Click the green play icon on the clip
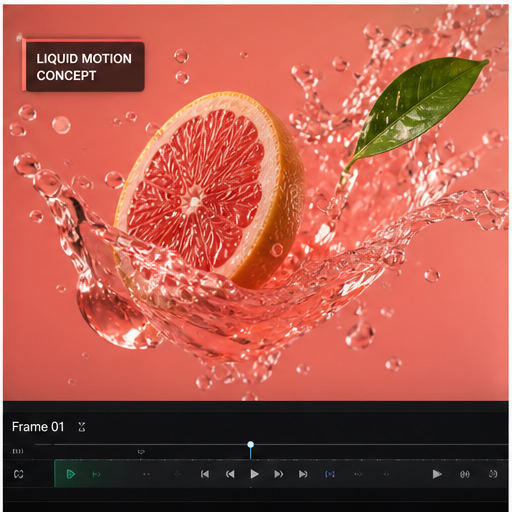The image size is (512, 512). click(x=70, y=474)
